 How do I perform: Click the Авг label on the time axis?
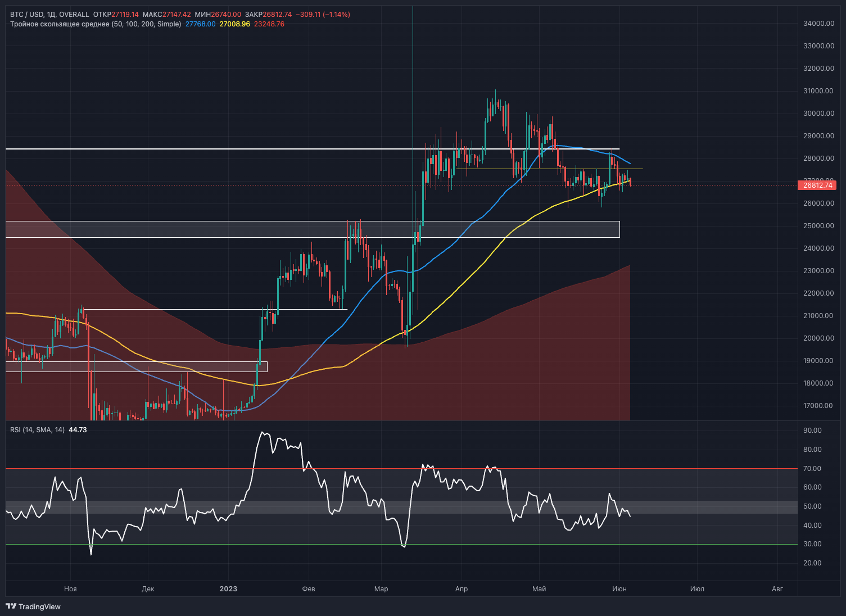[777, 589]
